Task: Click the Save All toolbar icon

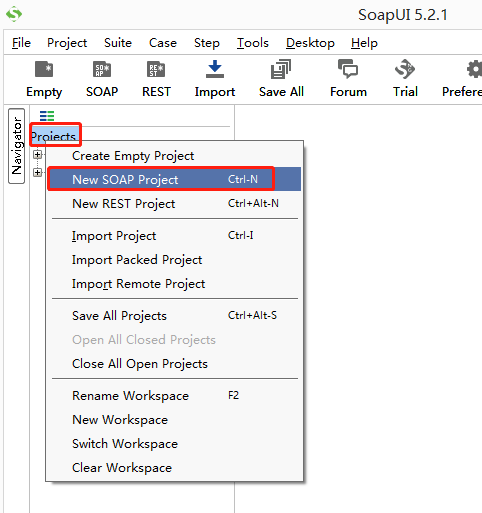Action: coord(281,69)
